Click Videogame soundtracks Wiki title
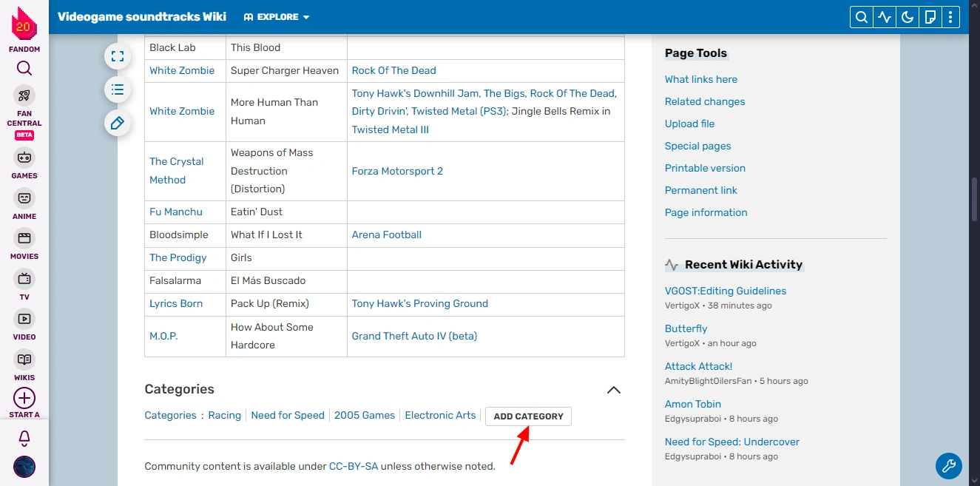 click(x=142, y=16)
